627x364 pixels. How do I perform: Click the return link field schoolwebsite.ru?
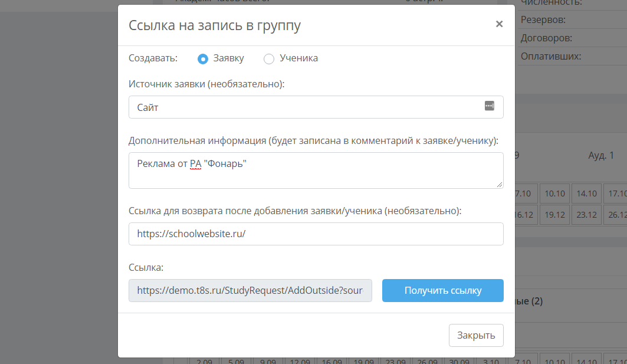316,234
